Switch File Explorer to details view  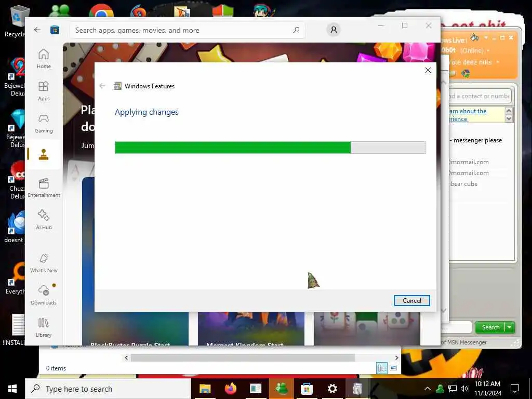point(382,368)
